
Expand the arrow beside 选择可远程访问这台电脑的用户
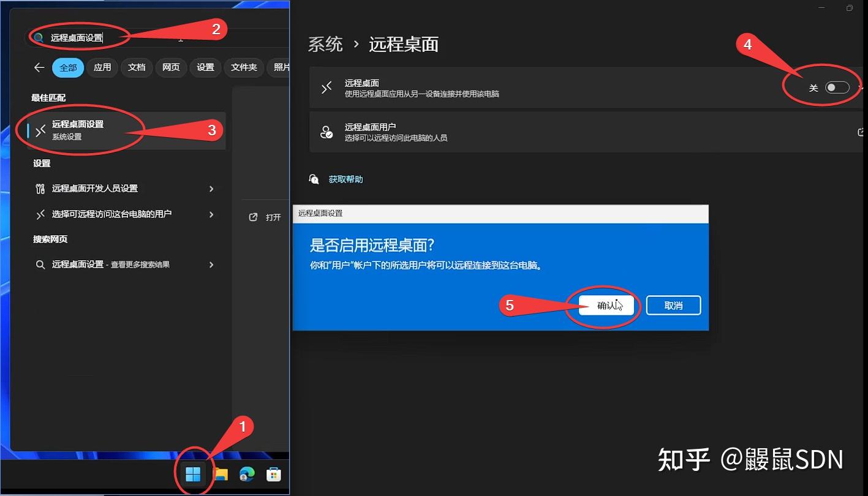(211, 214)
